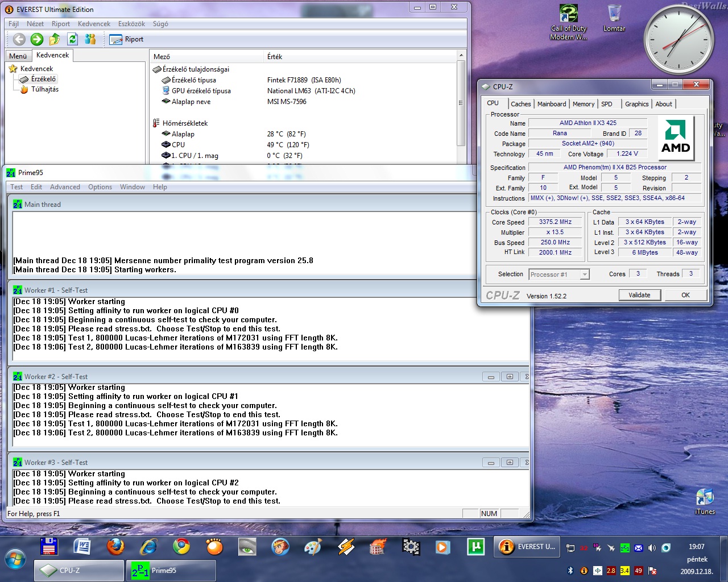Open the Riport toolbar button
Image resolution: width=728 pixels, height=582 pixels.
coord(126,39)
